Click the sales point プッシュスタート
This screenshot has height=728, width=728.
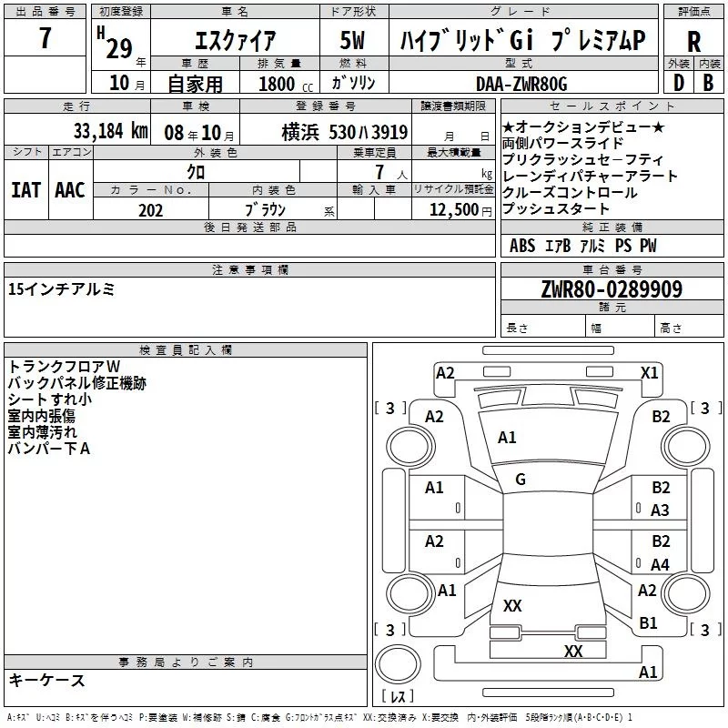(x=556, y=209)
